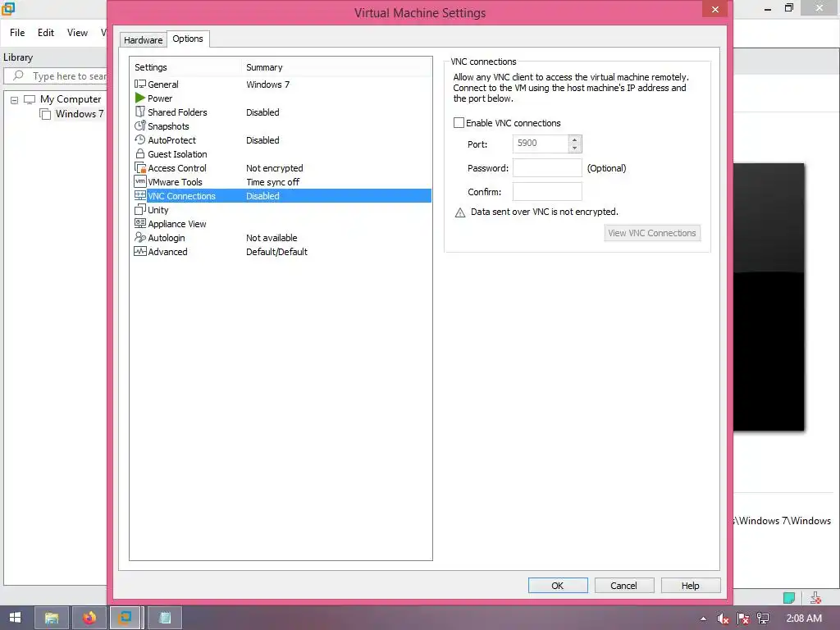Collapse the My Computer tree node
The image size is (840, 630).
(15, 100)
